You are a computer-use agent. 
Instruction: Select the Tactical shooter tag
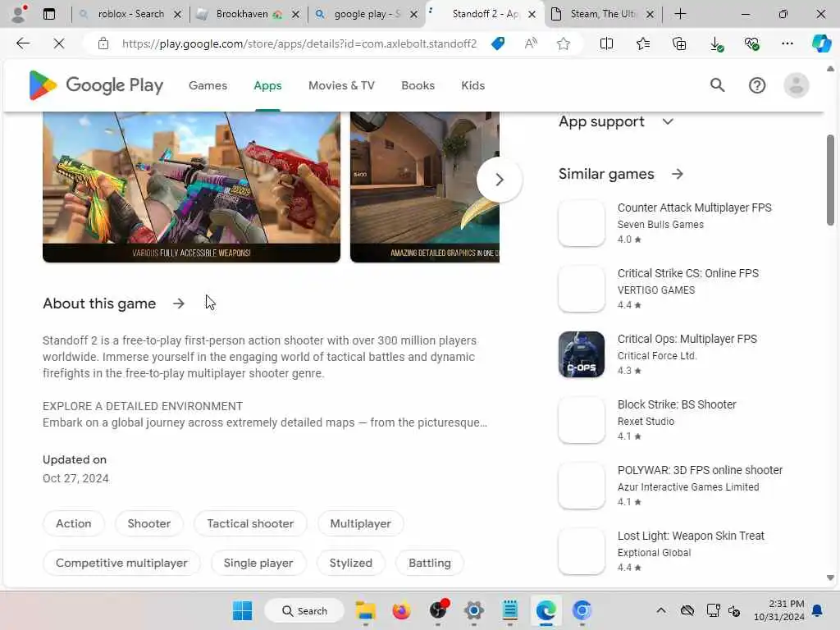click(250, 523)
